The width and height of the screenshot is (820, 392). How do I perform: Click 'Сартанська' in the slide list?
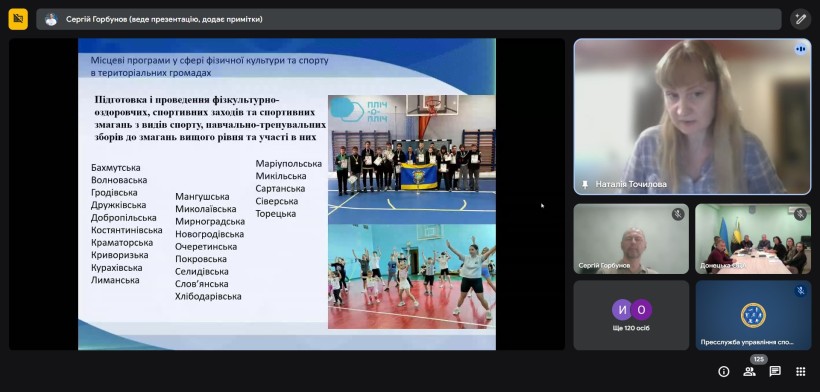tap(280, 189)
